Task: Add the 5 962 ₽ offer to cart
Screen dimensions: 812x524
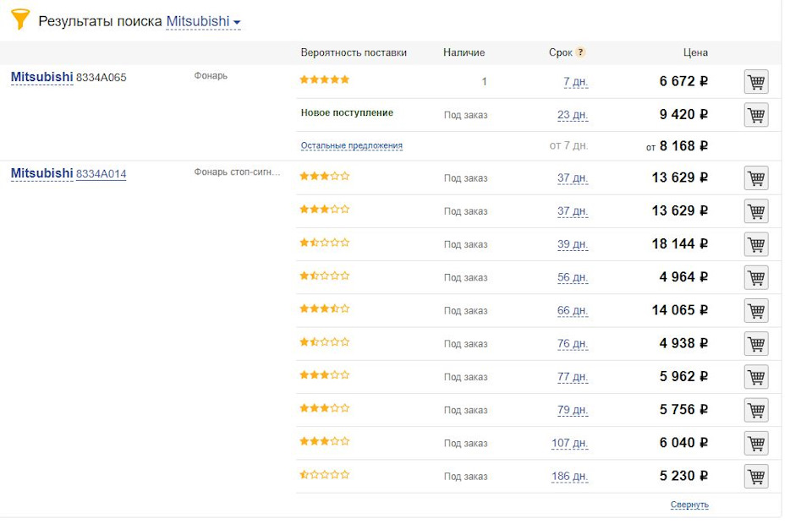Action: (756, 377)
